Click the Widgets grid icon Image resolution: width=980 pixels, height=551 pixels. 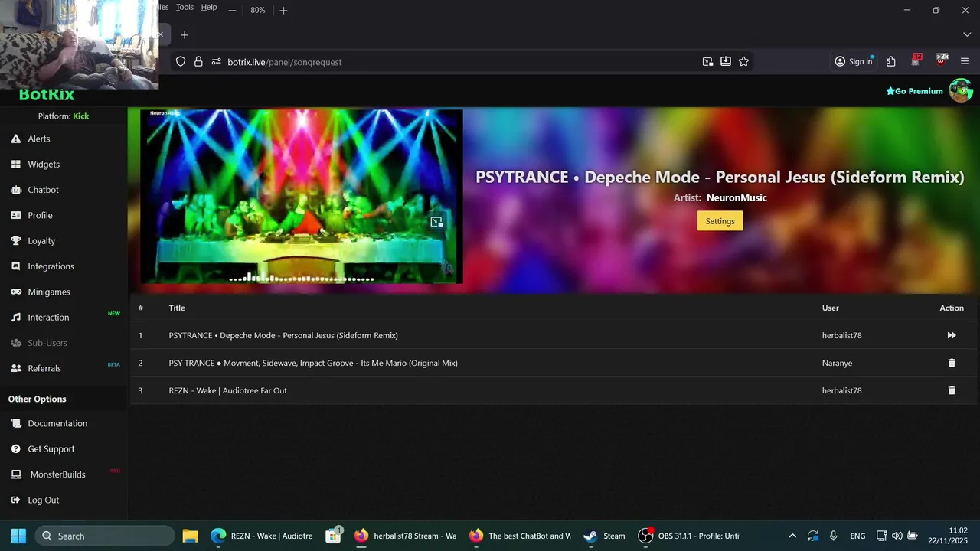(15, 164)
